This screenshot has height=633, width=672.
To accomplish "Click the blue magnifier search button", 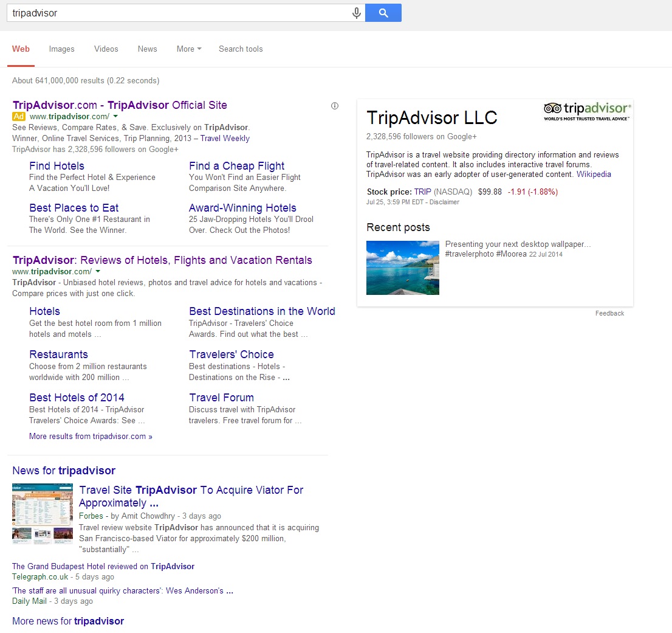I will pos(383,13).
